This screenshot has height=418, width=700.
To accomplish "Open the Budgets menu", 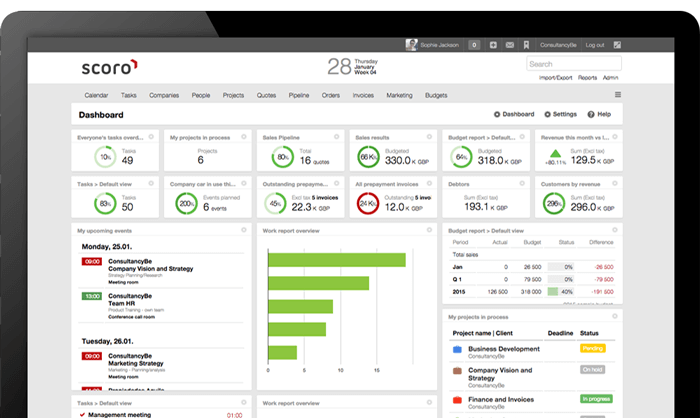I will 436,95.
